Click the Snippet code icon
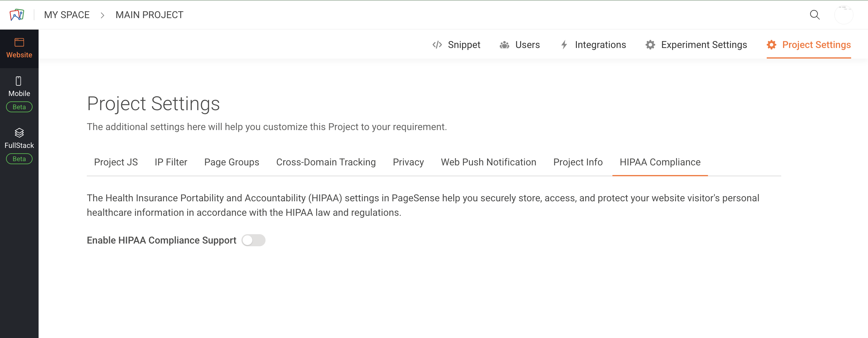Viewport: 868px width, 338px height. (437, 45)
